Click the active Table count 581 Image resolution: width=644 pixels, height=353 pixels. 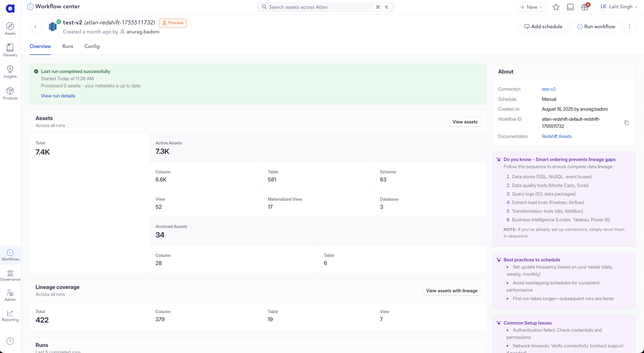click(x=272, y=180)
